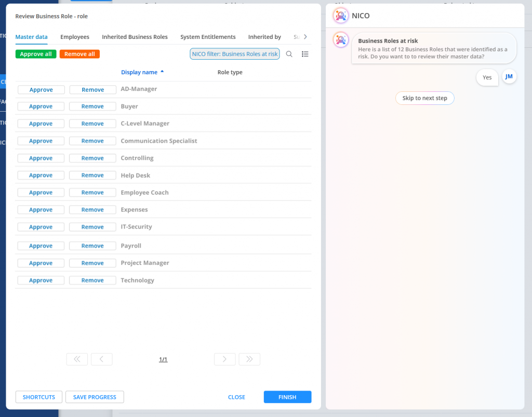Viewport: 532px width, 417px height.
Task: Go to the last page arrow
Action: (249, 359)
